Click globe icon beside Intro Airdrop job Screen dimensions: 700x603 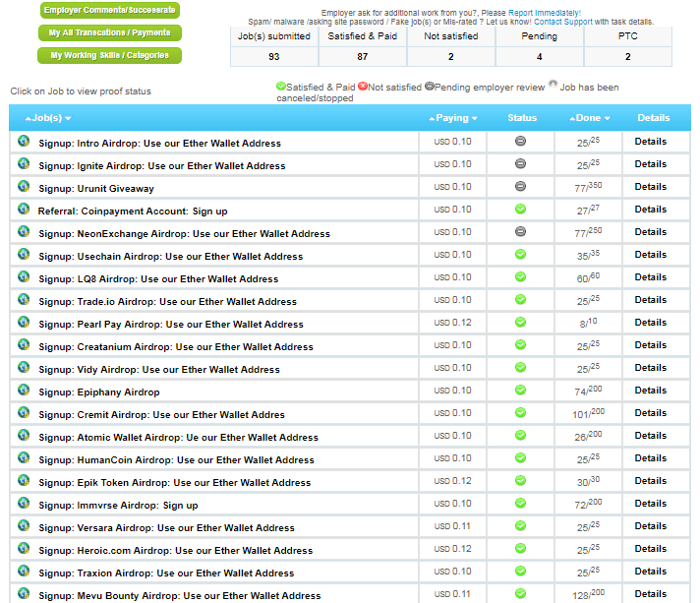pyautogui.click(x=24, y=141)
